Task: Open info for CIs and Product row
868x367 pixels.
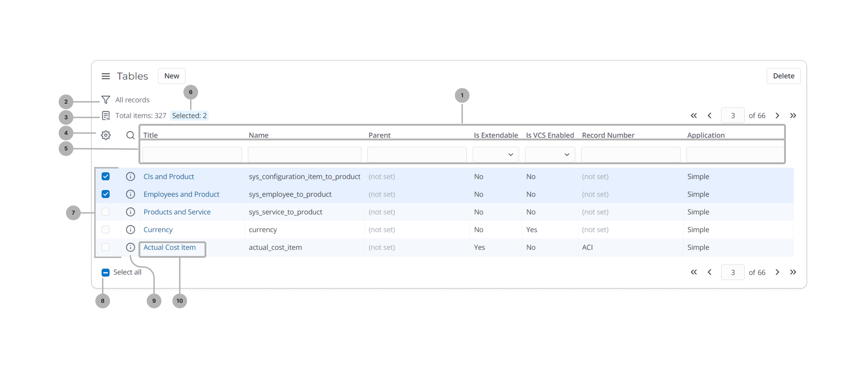Action: point(130,177)
